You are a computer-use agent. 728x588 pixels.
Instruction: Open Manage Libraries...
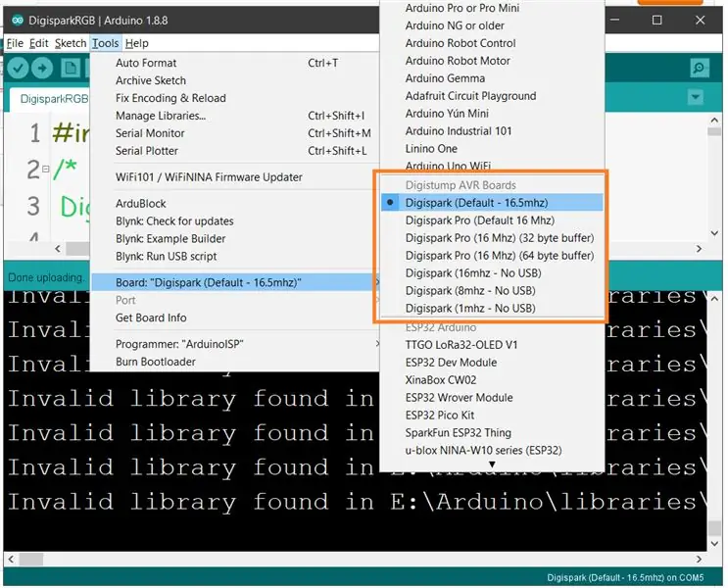[235, 116]
